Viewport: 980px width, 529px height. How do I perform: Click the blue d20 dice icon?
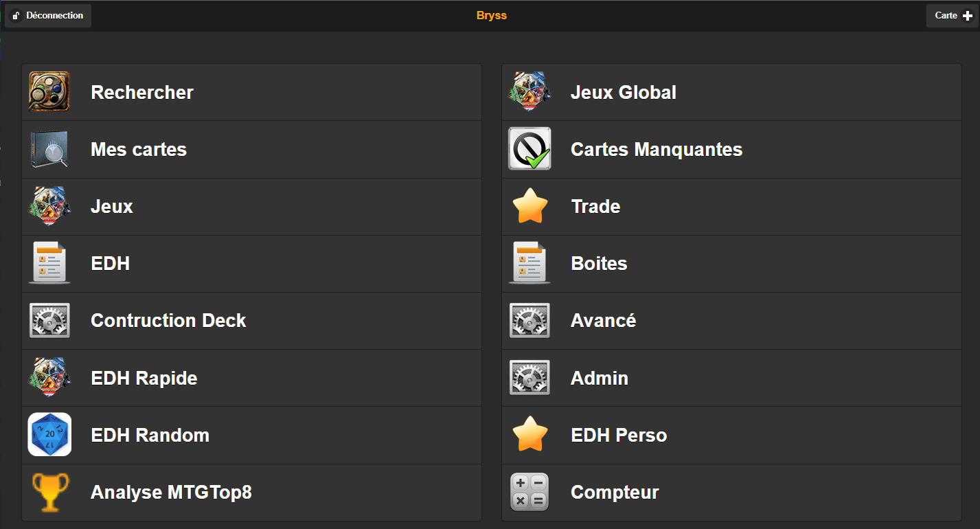pos(49,435)
